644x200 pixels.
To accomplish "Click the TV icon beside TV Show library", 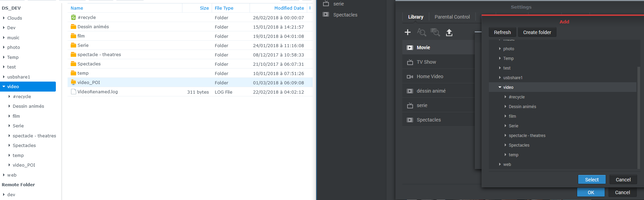I will click(410, 62).
